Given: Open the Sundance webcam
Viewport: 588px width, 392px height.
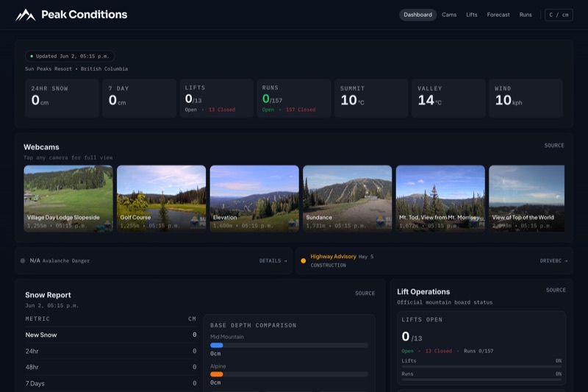Looking at the screenshot, I should click(x=347, y=199).
